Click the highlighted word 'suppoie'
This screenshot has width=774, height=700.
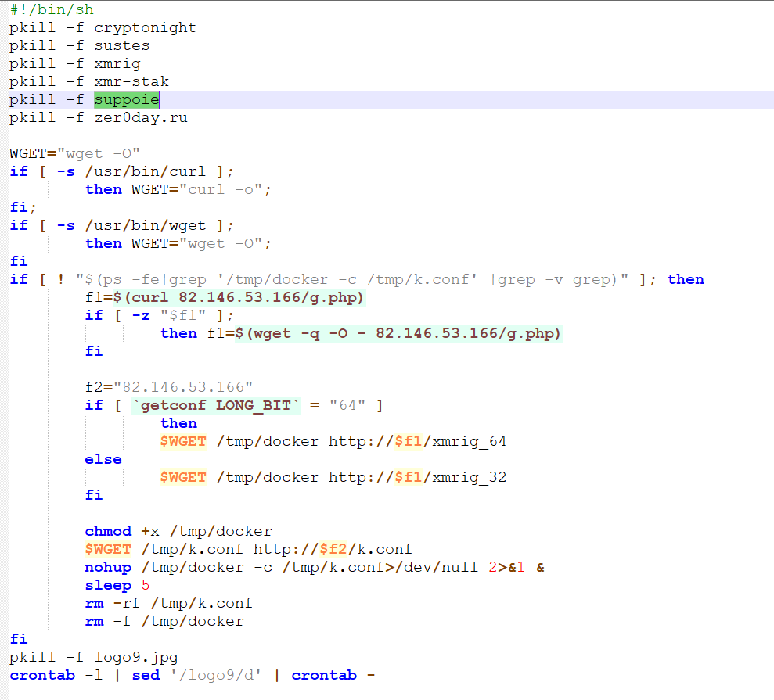(x=127, y=99)
